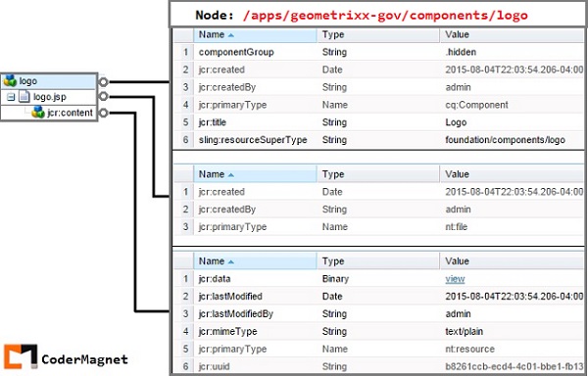Viewport: 588px width, 376px height.
Task: Click the .hidden value cell
Action: (461, 52)
